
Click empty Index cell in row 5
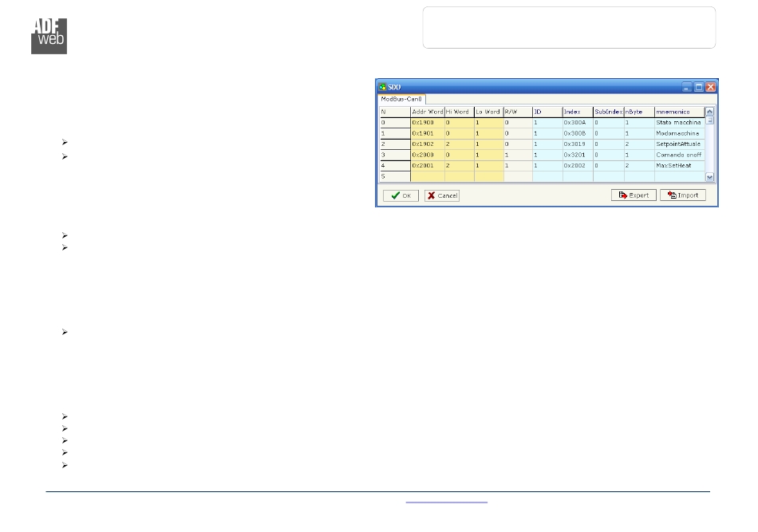pyautogui.click(x=578, y=176)
